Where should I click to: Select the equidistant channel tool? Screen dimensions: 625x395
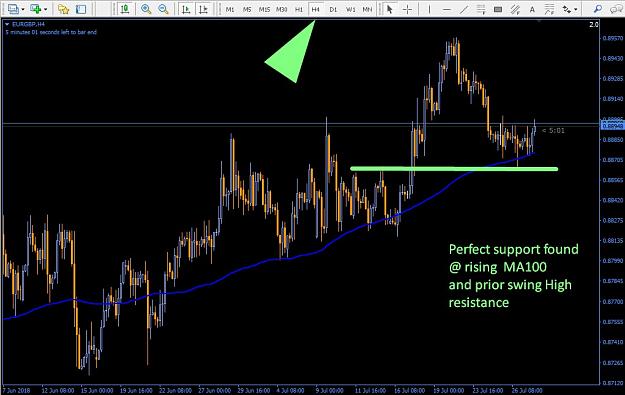(515, 9)
